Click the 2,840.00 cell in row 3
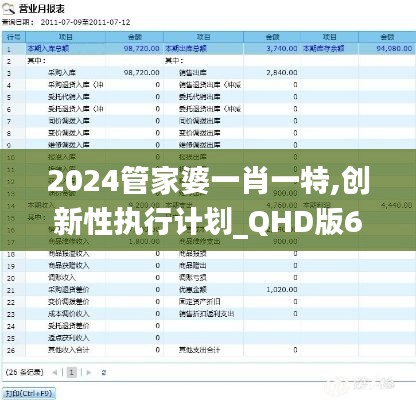Viewport: 416px width, 400px height. coord(282,73)
